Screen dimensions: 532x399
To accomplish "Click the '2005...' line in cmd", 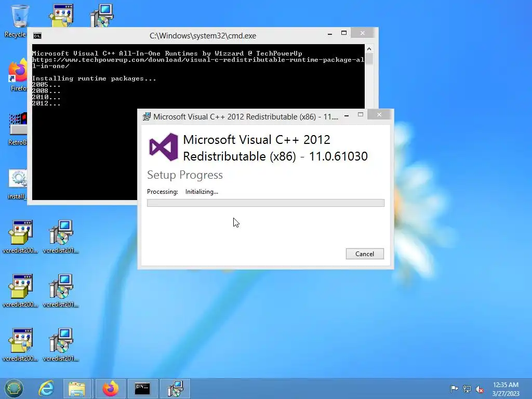I will pos(46,85).
